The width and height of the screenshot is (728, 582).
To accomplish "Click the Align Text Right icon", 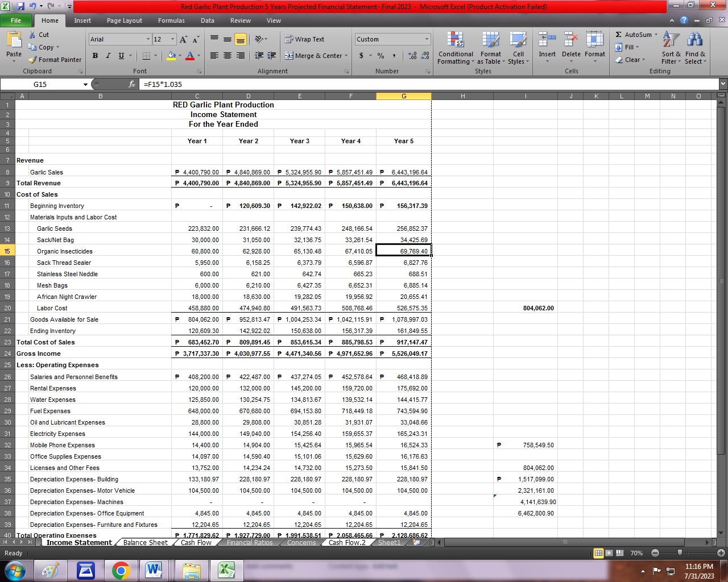I will (241, 56).
